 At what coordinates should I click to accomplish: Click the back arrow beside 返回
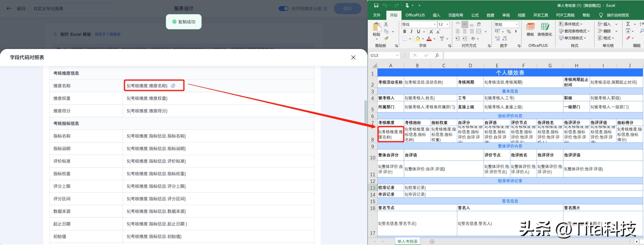coord(9,9)
